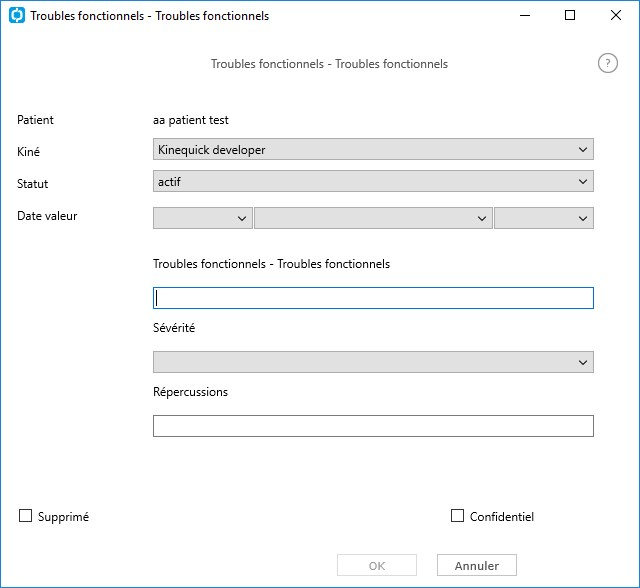The width and height of the screenshot is (640, 588).
Task: Enable the Confidentiel checkbox
Action: [x=457, y=516]
